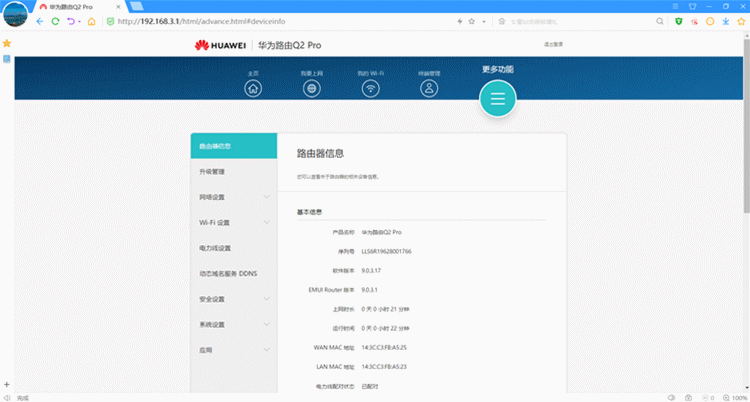Expand the Network Settings (网络设置) section
The height and width of the screenshot is (402, 750).
point(232,197)
